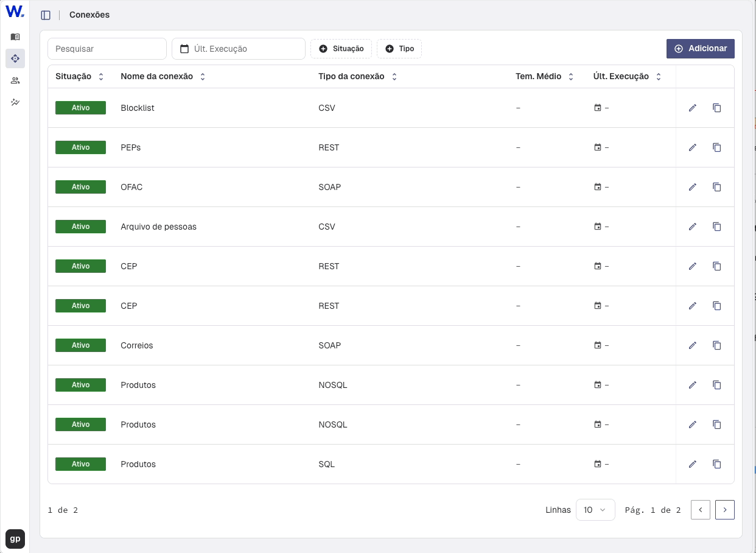Open the Tipo filter
Image resolution: width=756 pixels, height=553 pixels.
click(399, 49)
